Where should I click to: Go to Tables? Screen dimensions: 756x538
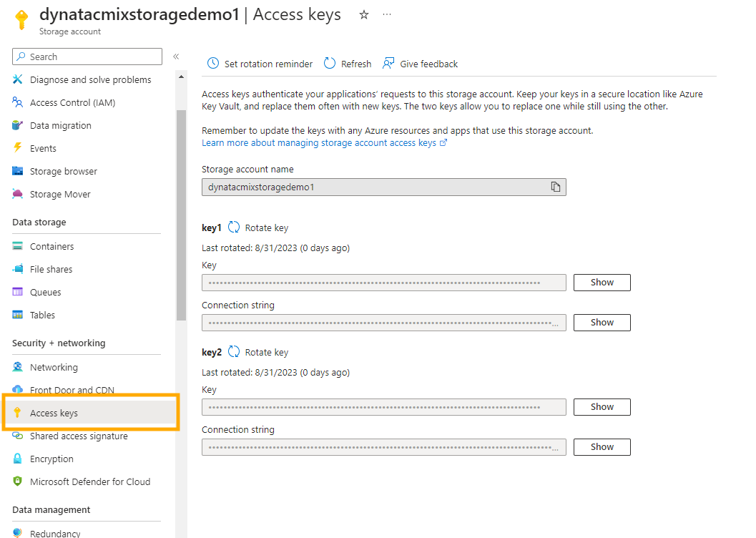[42, 315]
